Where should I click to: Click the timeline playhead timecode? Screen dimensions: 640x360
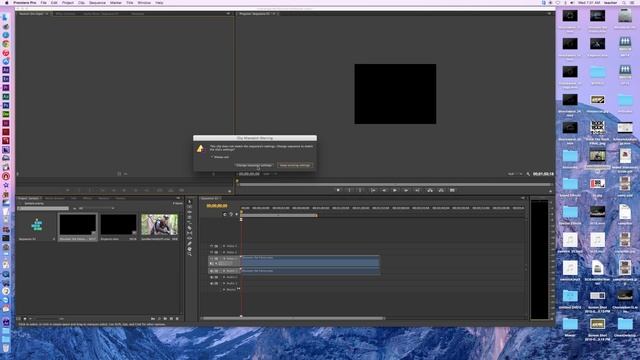tap(217, 206)
